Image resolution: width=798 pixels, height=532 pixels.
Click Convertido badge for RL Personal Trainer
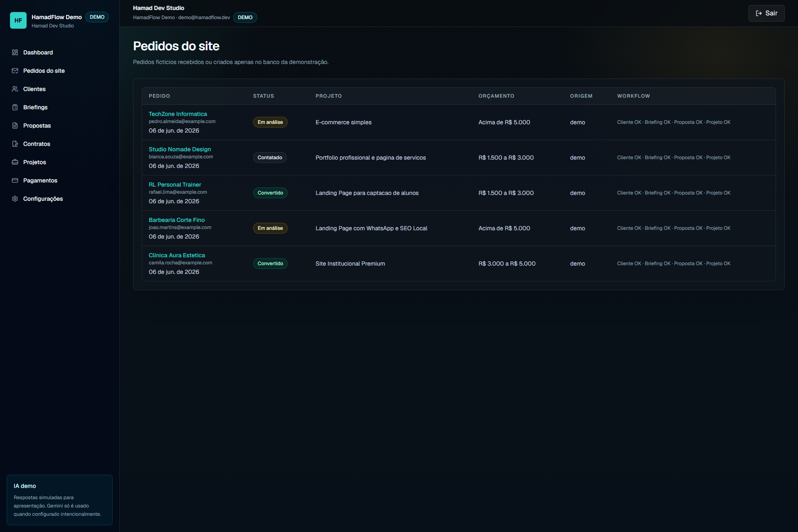(270, 193)
